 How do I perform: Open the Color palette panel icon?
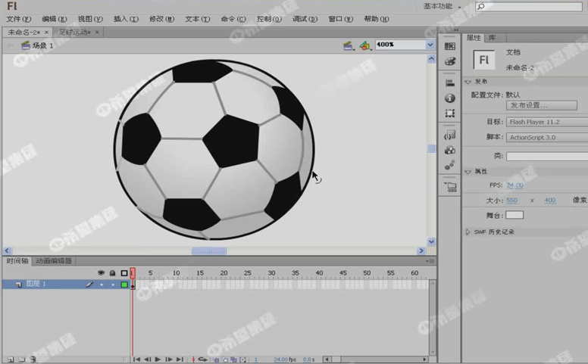point(449,61)
